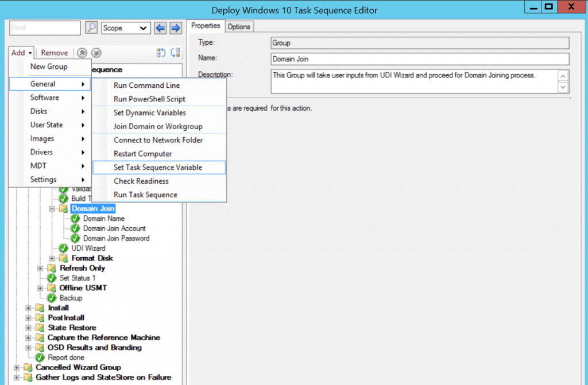Open the MDT submenu
The image size is (588, 385).
50,166
